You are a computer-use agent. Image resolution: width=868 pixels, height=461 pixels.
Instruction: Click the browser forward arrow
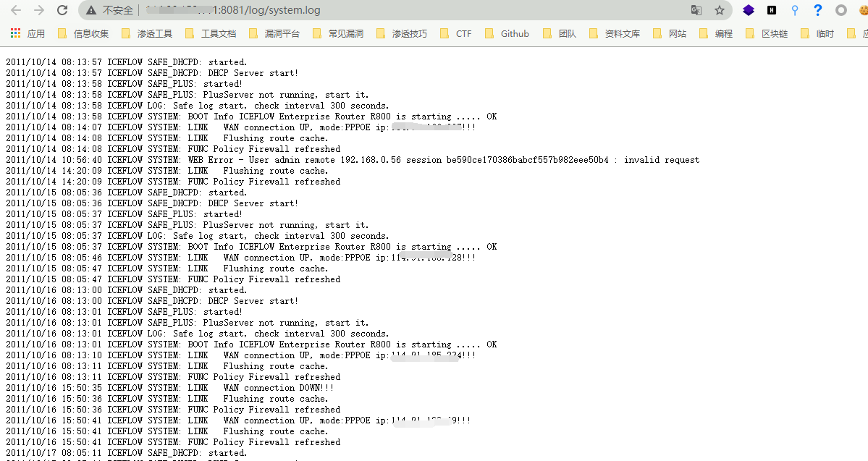coord(39,10)
